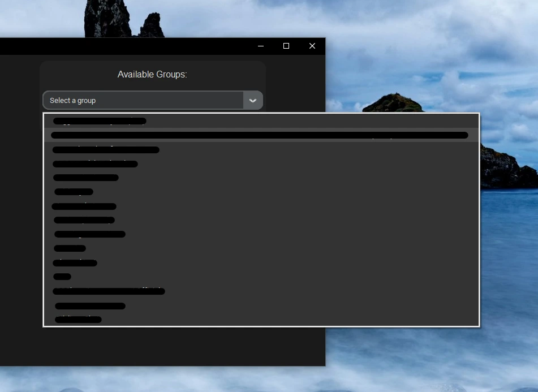Choose the eighth group list item
The width and height of the screenshot is (538, 392).
pos(84,220)
